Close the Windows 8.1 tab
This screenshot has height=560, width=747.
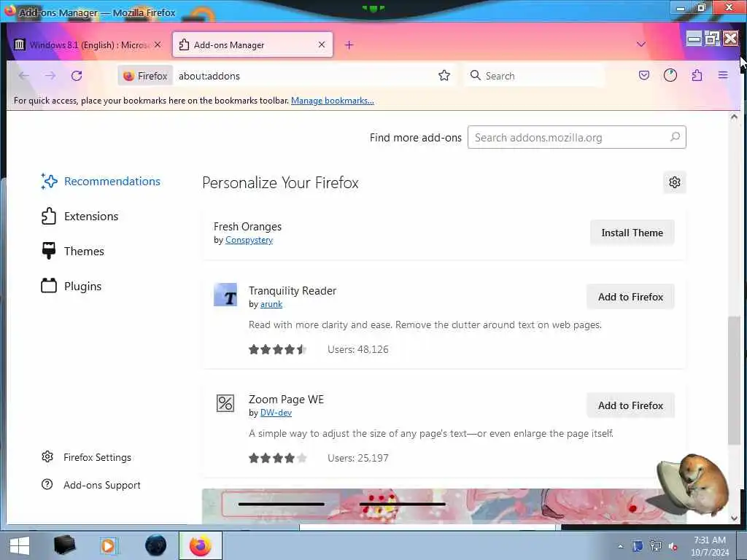point(158,44)
